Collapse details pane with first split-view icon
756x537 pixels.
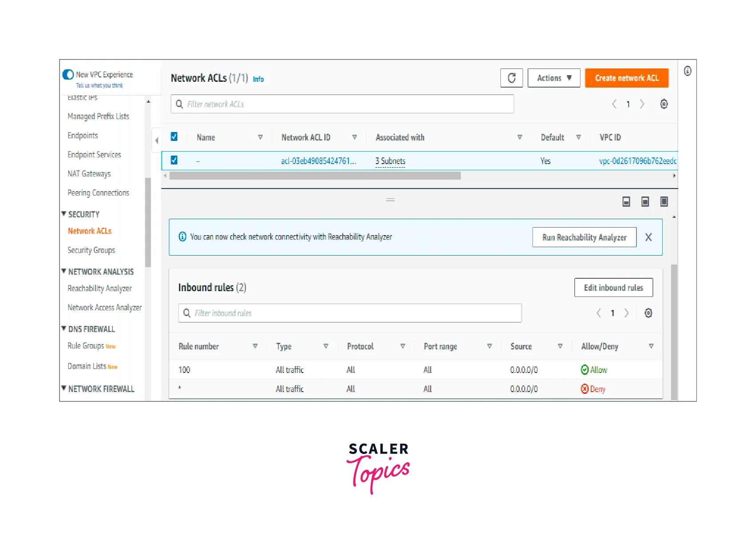point(626,202)
